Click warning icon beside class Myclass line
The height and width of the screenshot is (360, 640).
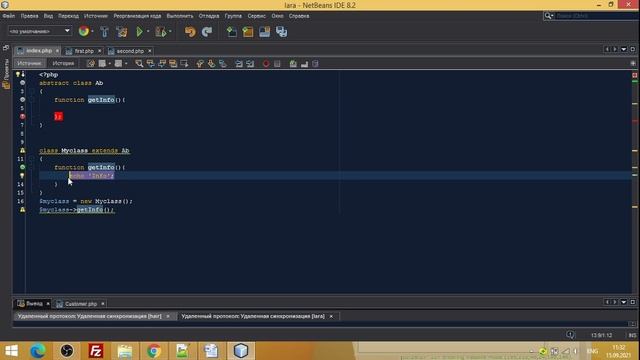click(x=22, y=151)
